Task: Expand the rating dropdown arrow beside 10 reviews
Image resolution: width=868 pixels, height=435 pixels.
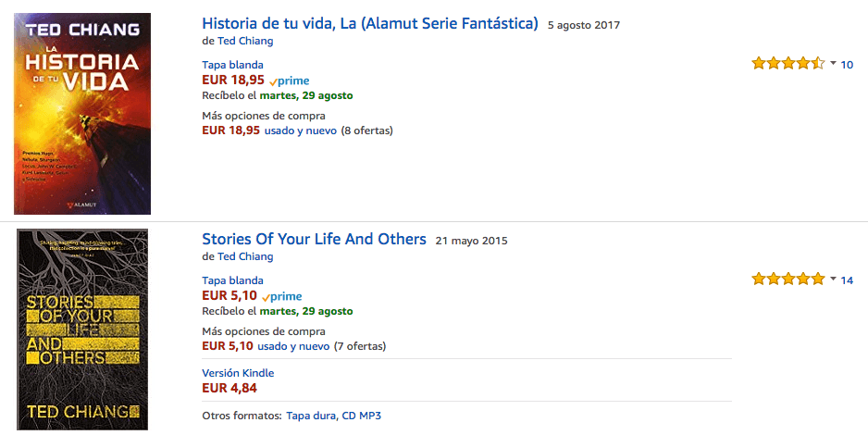Action: click(x=833, y=63)
